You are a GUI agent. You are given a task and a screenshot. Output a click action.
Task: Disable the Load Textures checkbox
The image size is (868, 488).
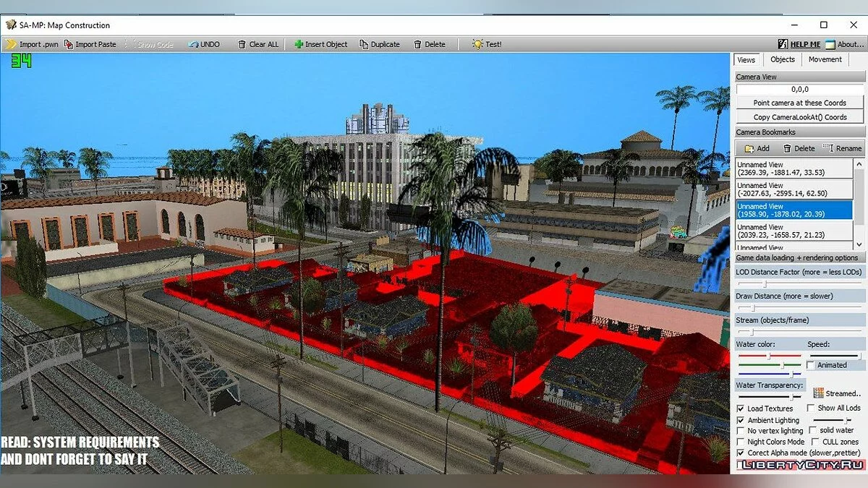coord(741,408)
